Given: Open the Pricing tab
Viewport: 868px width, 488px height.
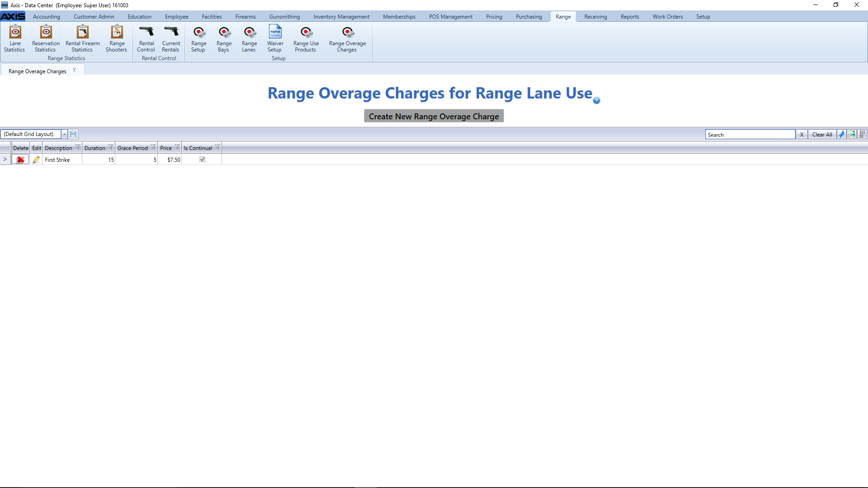Looking at the screenshot, I should tap(494, 17).
